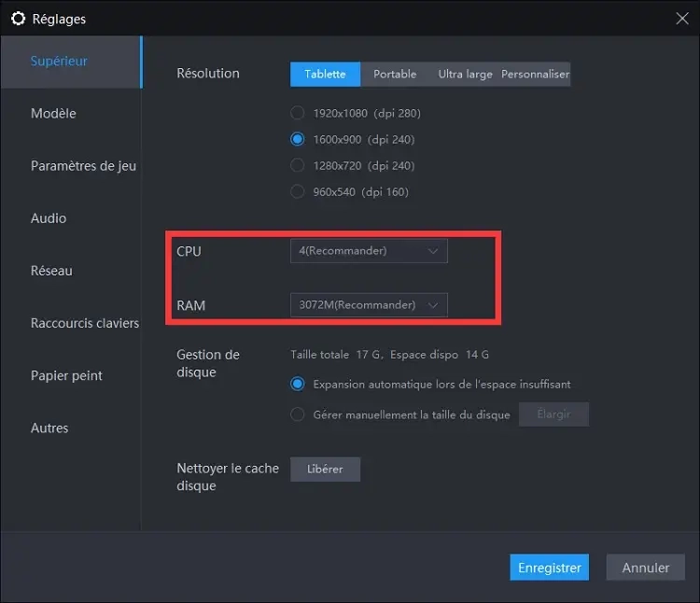Open the Audio settings section
The image size is (700, 603).
(x=49, y=217)
